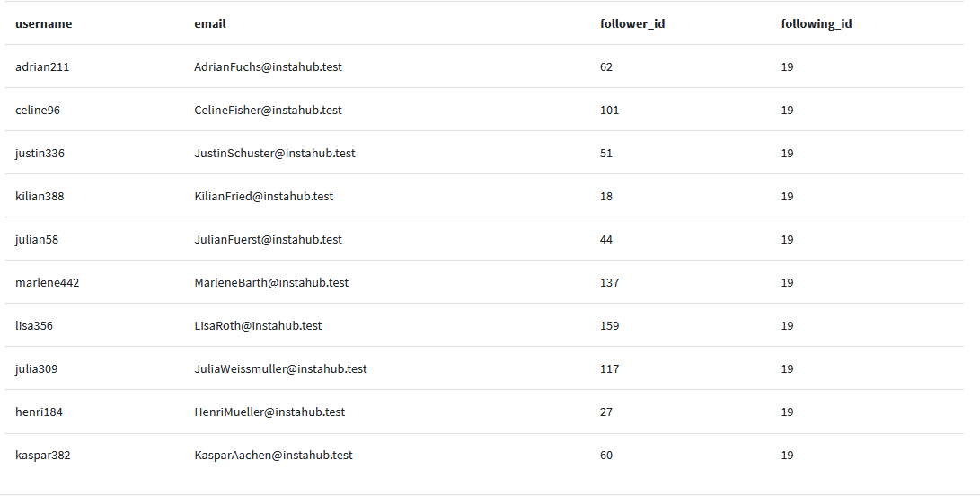
Task: Click the following_id column header
Action: click(817, 23)
